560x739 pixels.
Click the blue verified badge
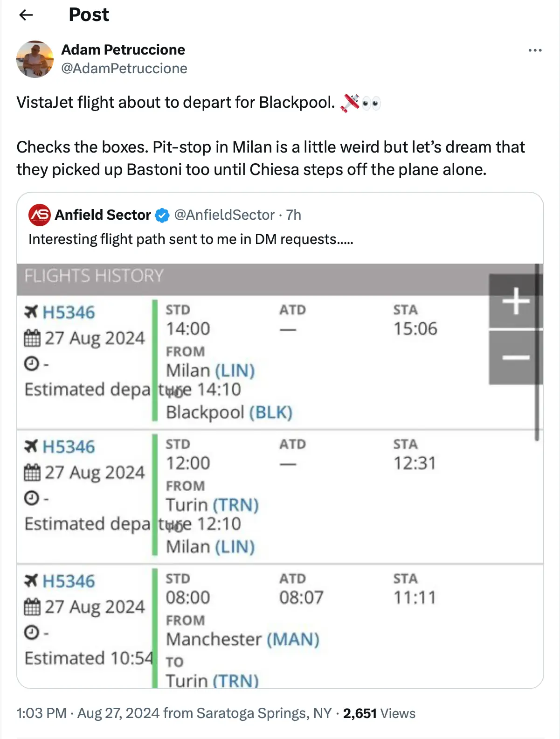[x=162, y=215]
